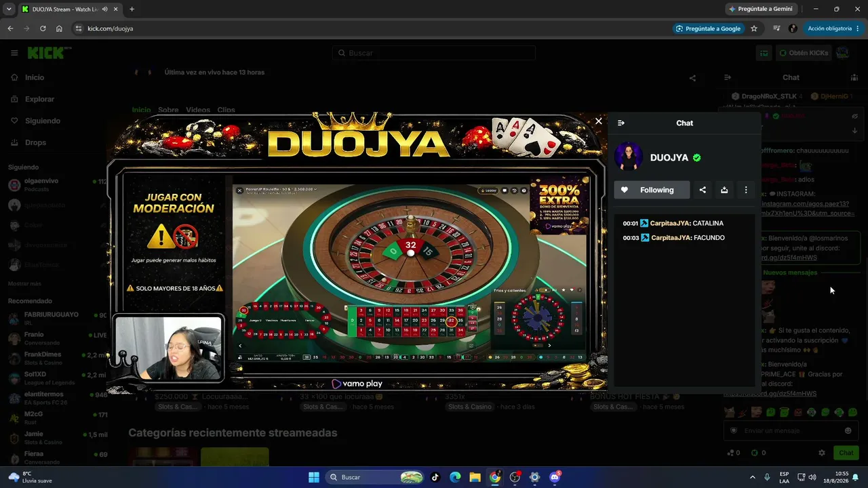Switch to the channel Inicio tab
Image resolution: width=868 pixels, height=488 pixels.
click(x=141, y=110)
